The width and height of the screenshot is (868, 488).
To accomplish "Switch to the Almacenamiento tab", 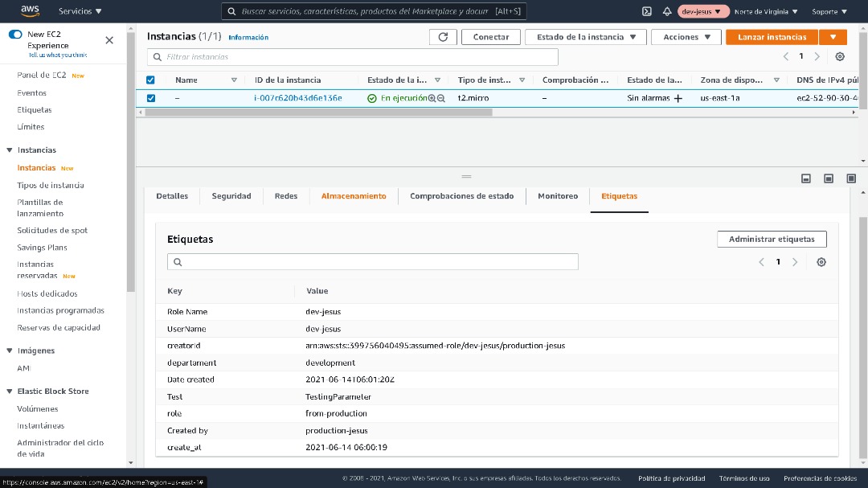I will (x=354, y=196).
